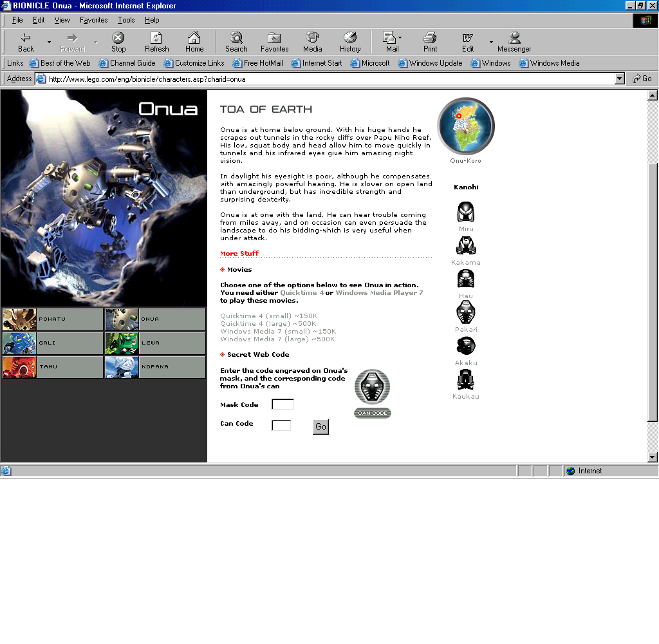Show browsing History
This screenshot has width=659, height=644.
(350, 42)
